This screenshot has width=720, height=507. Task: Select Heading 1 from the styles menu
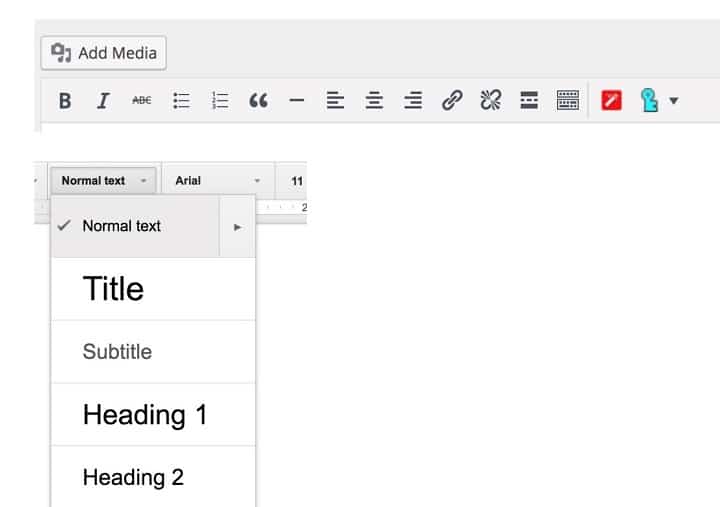click(145, 415)
